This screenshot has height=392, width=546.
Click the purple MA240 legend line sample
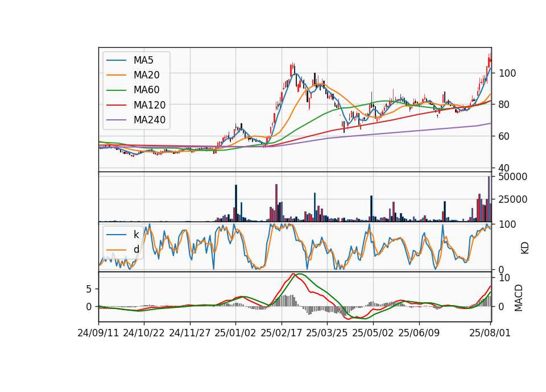point(116,120)
